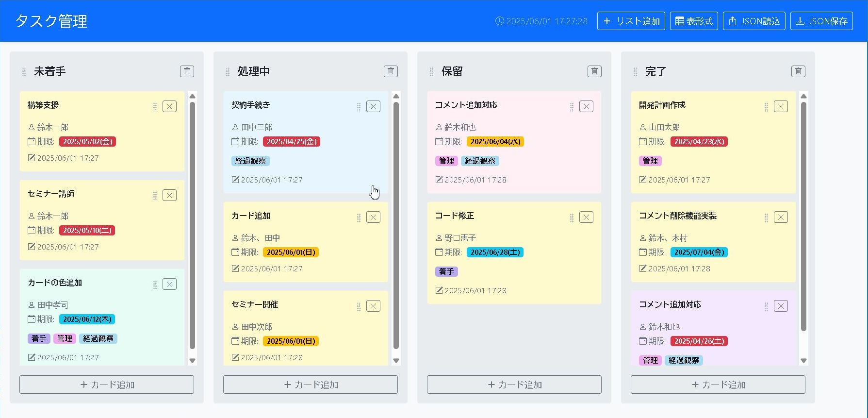Click リスト追加 button in header
Screen dimensions: 868x418
click(631, 21)
